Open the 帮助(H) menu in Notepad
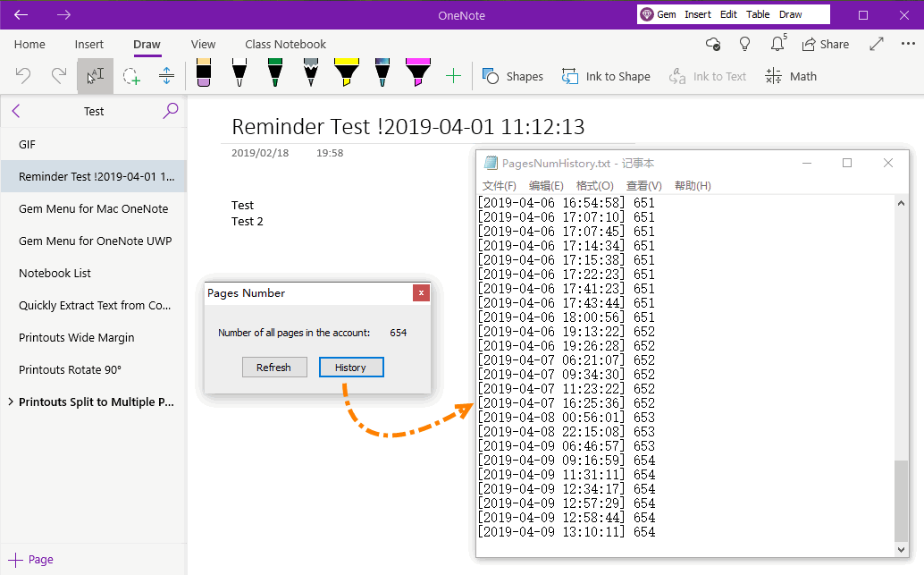924x575 pixels. 693,186
